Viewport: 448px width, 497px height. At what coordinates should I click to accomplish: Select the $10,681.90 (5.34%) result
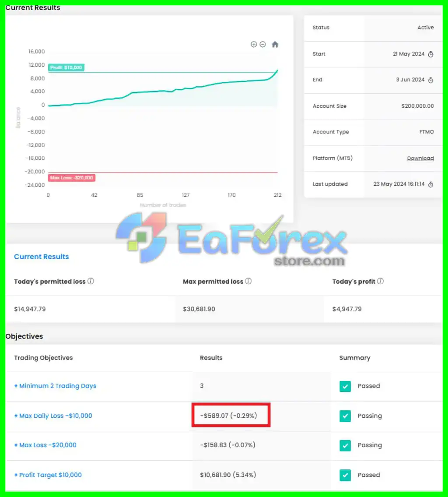228,475
